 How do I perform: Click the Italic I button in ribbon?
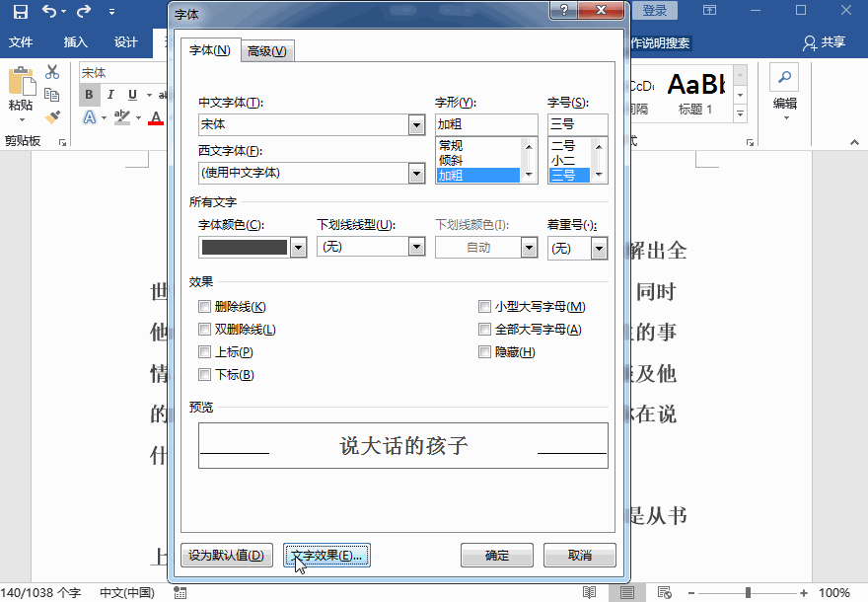click(x=110, y=95)
